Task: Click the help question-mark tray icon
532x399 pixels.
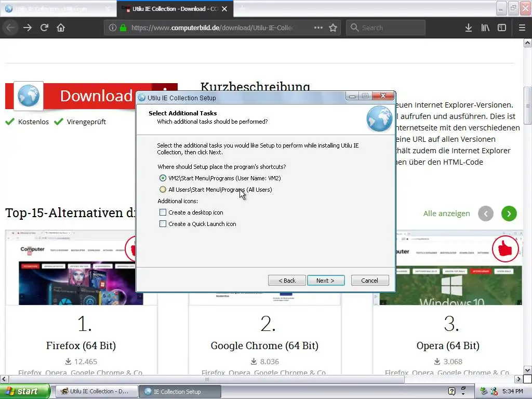Action: (451, 391)
